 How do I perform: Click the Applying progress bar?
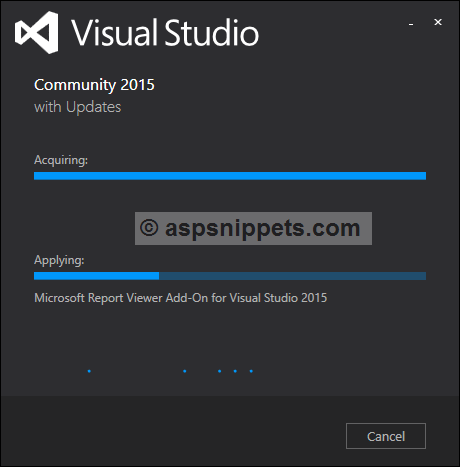click(x=230, y=276)
